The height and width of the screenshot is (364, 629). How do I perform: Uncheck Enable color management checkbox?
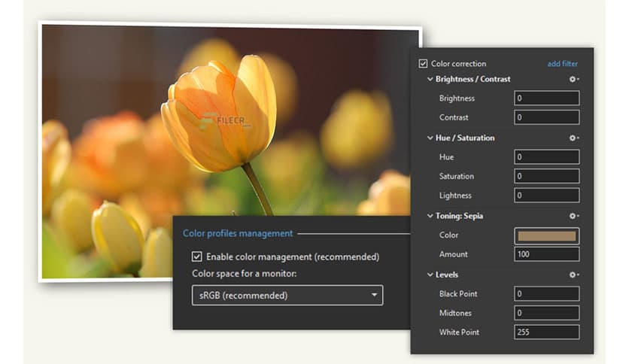point(196,256)
